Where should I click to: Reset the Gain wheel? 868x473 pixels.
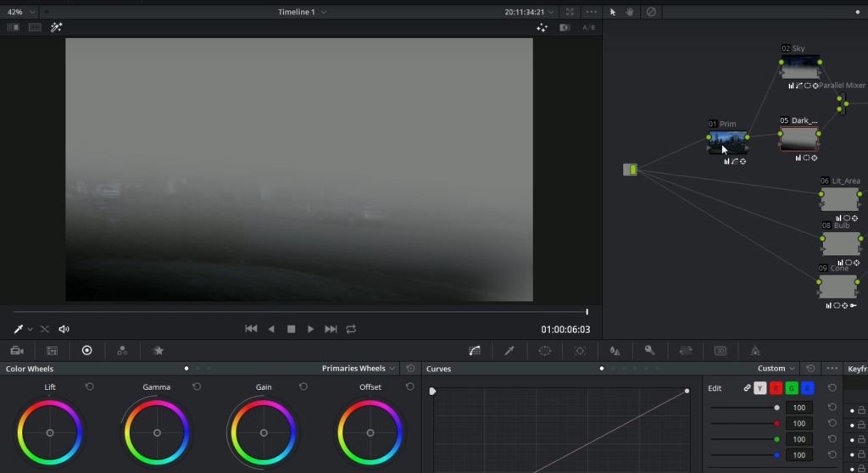pyautogui.click(x=303, y=387)
